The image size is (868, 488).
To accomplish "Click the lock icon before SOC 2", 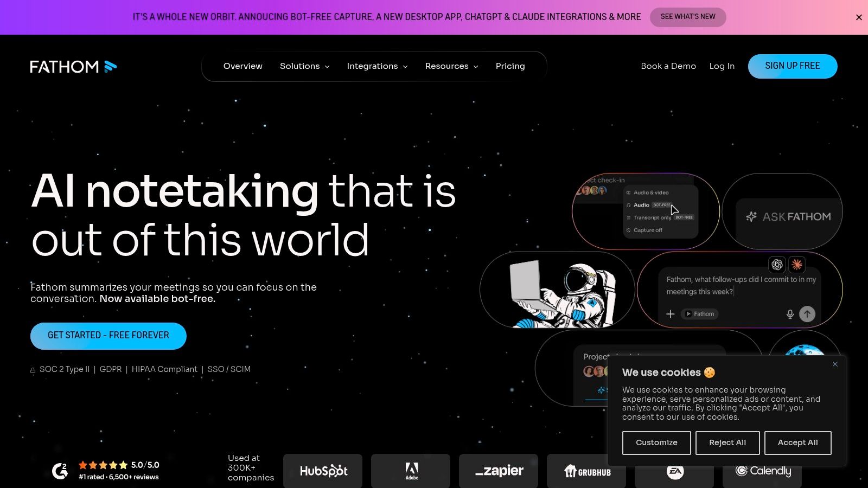I will click(33, 370).
